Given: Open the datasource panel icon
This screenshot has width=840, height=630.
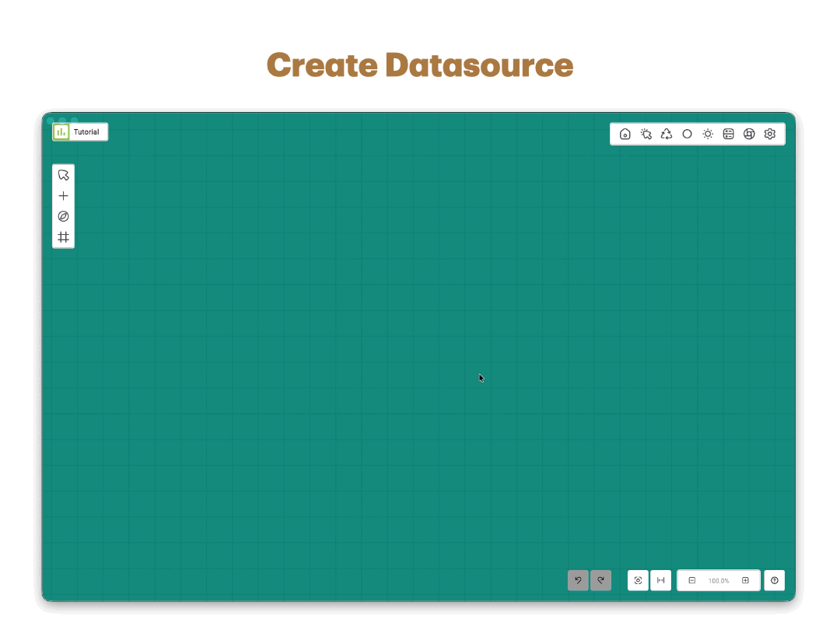Looking at the screenshot, I should click(x=728, y=134).
